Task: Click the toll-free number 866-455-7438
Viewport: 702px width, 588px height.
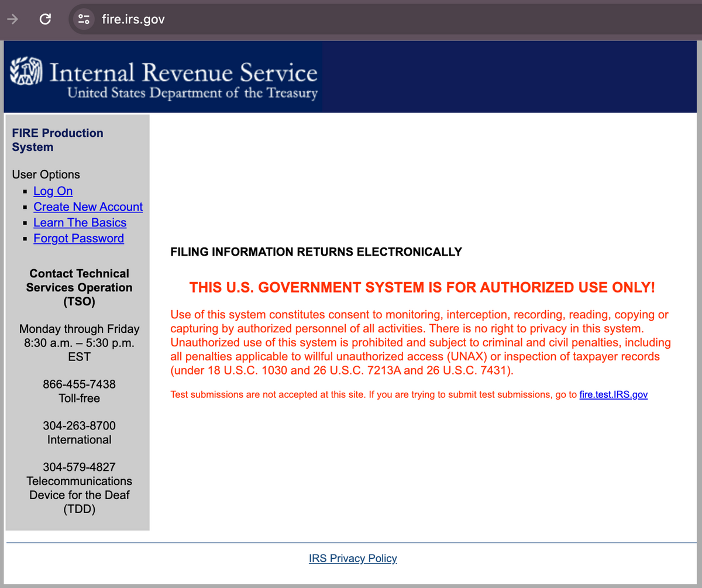Action: coord(79,384)
